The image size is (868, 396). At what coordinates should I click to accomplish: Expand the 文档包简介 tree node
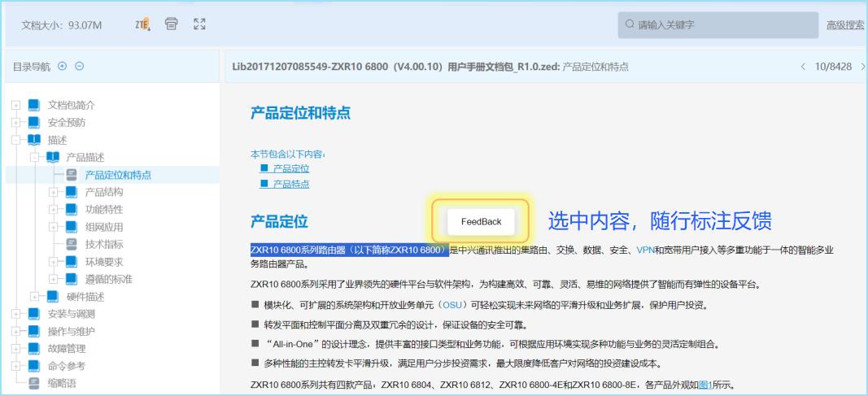[15, 105]
